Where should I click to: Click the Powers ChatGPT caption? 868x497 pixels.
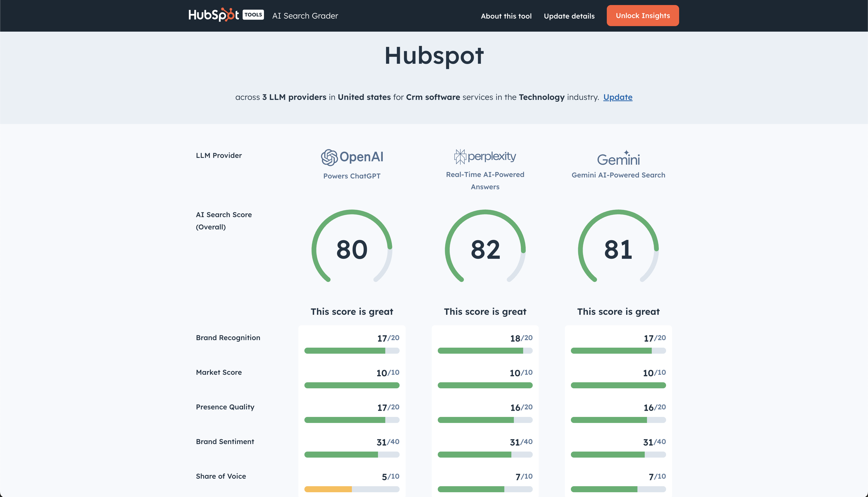352,176
